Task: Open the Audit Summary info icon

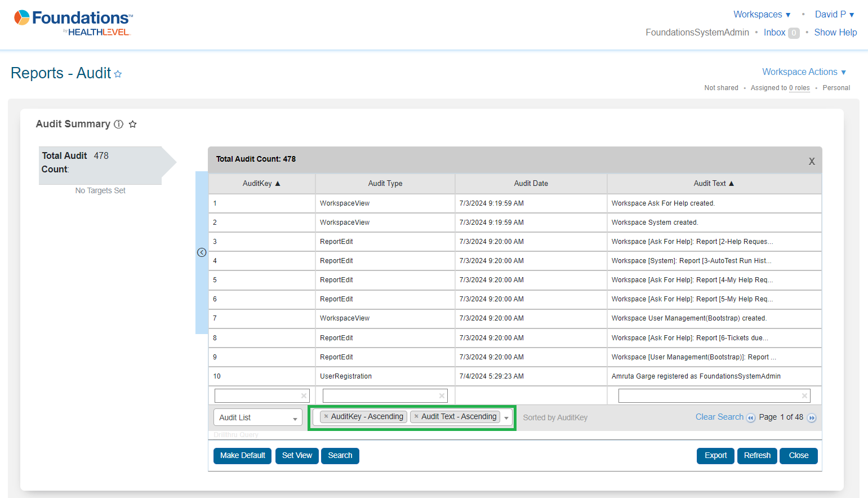Action: [x=118, y=124]
